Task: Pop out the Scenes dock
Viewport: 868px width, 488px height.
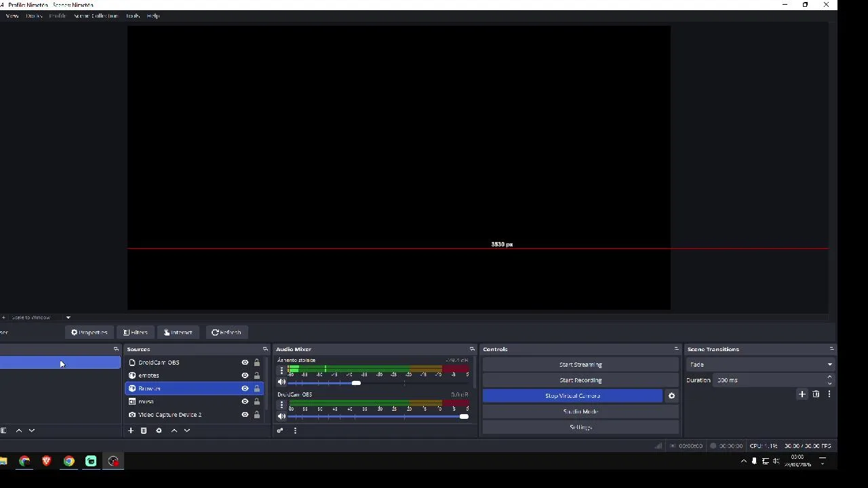Action: point(116,349)
